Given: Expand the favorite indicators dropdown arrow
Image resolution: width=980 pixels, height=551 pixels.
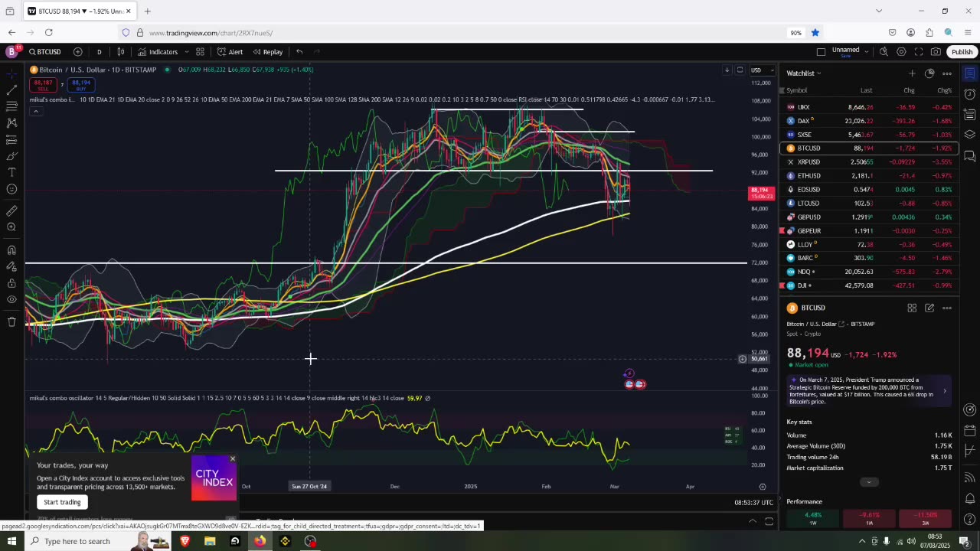Looking at the screenshot, I should coord(185,52).
